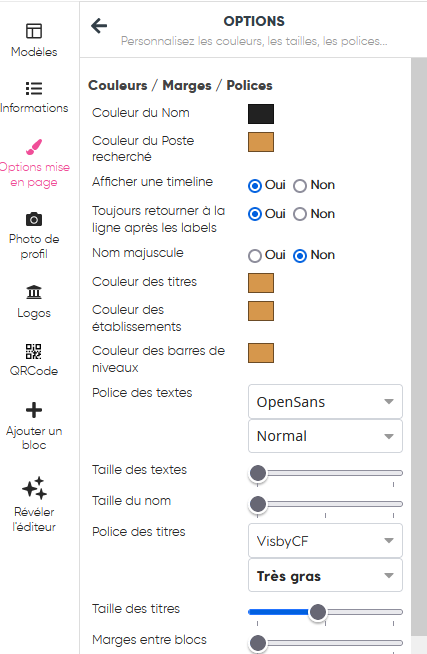Open the QRCode icon
The image size is (427, 654).
click(34, 351)
